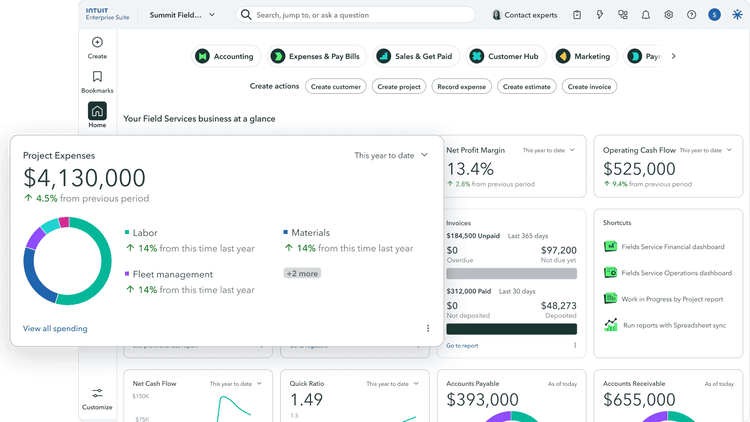
Task: Open Sales & Get Paid menu
Action: pyautogui.click(x=416, y=56)
